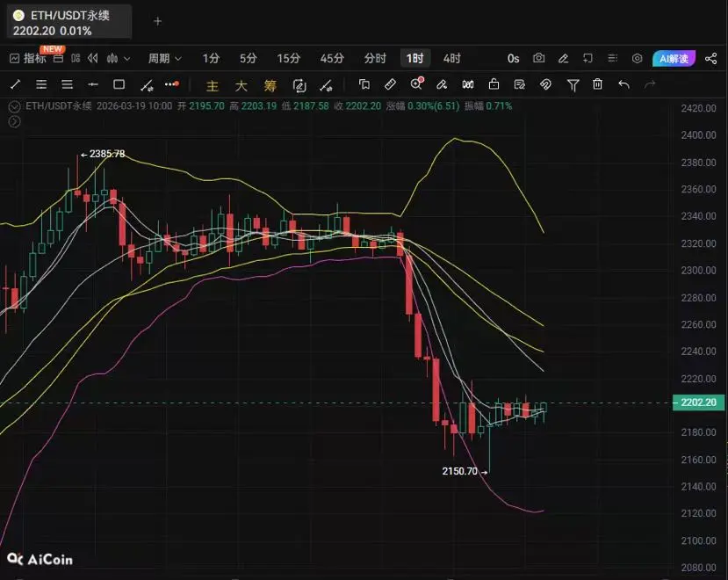The image size is (728, 580).
Task: Open more drawing tools three-dot icon
Action: tap(172, 84)
